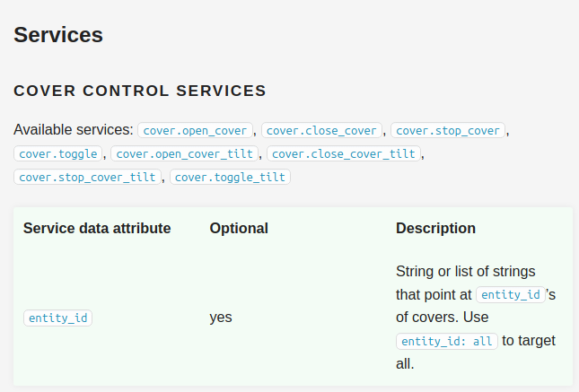Click the Services page heading
The height and width of the screenshot is (392, 579).
pyautogui.click(x=58, y=35)
